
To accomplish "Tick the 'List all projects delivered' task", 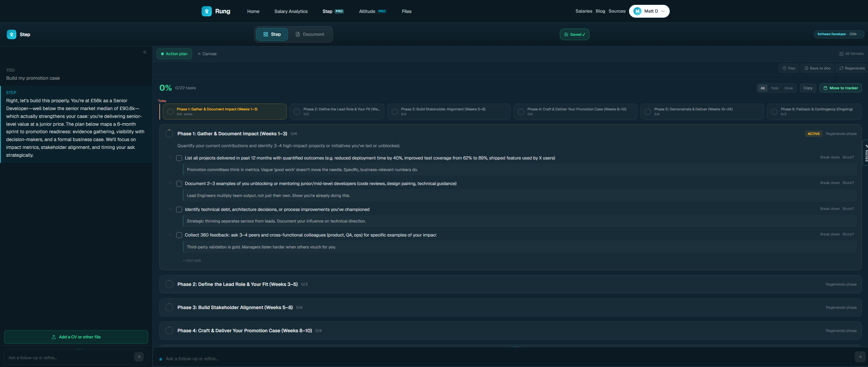I will 179,158.
